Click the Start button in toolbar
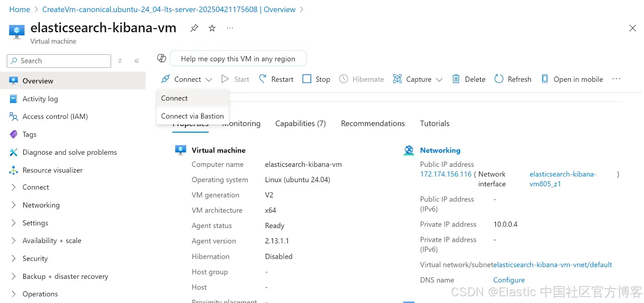 235,79
